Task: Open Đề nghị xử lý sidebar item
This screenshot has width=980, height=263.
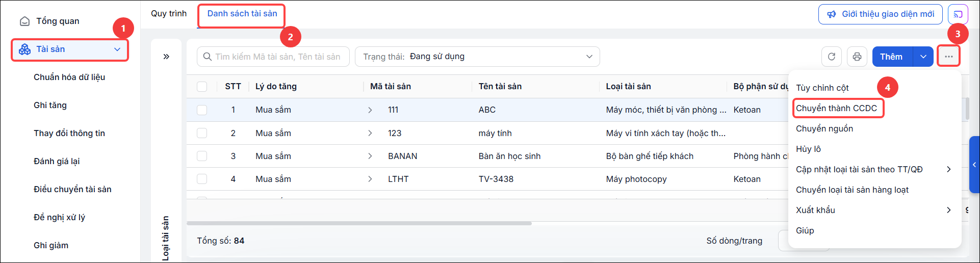Action: pyautogui.click(x=59, y=218)
